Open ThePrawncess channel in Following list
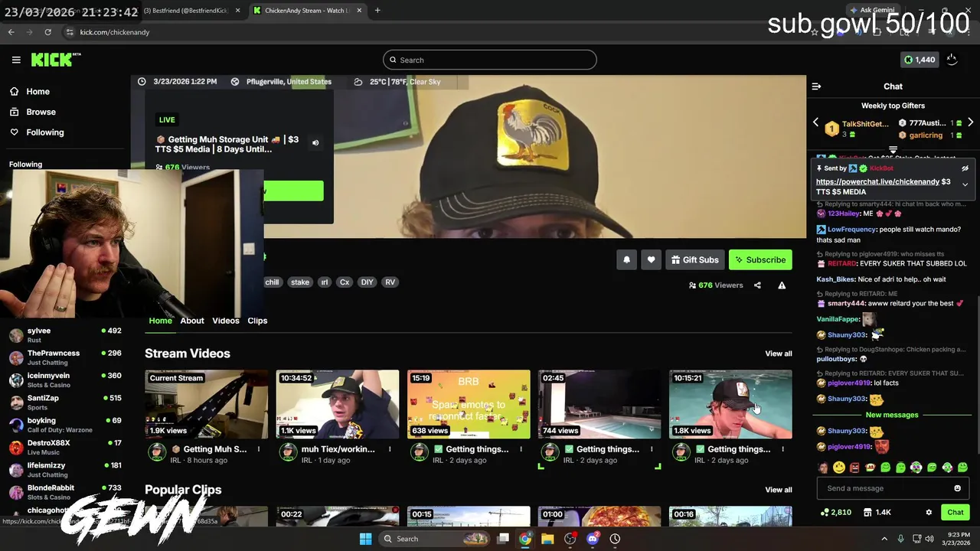The image size is (980, 551). [65, 357]
